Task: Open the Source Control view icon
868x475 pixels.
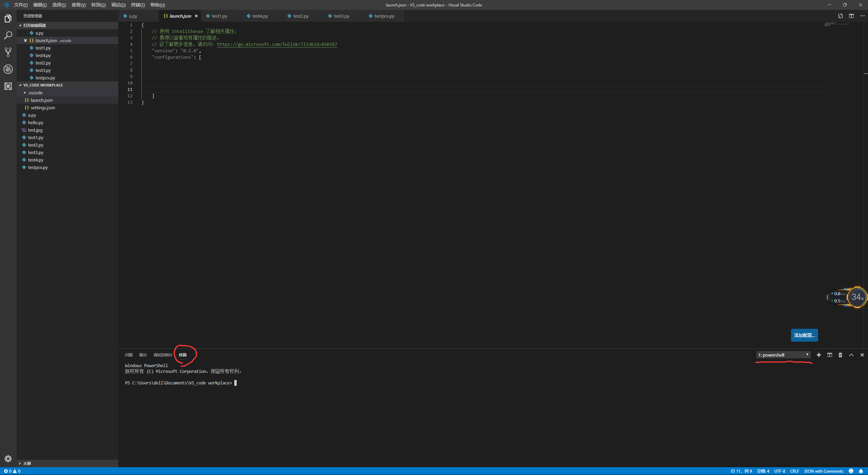Action: (8, 52)
